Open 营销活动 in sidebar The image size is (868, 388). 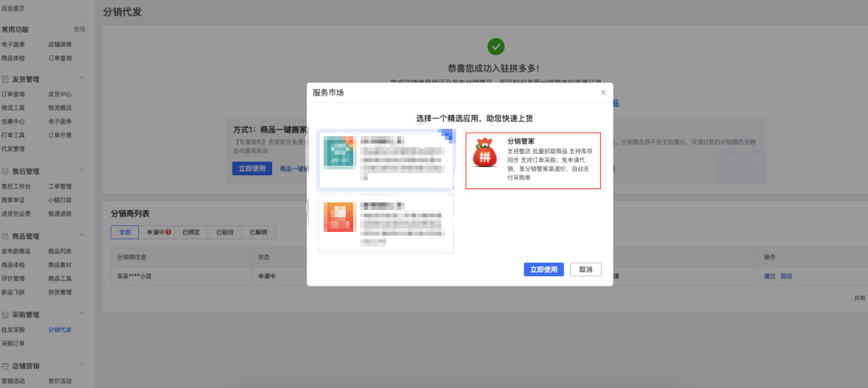click(x=13, y=381)
